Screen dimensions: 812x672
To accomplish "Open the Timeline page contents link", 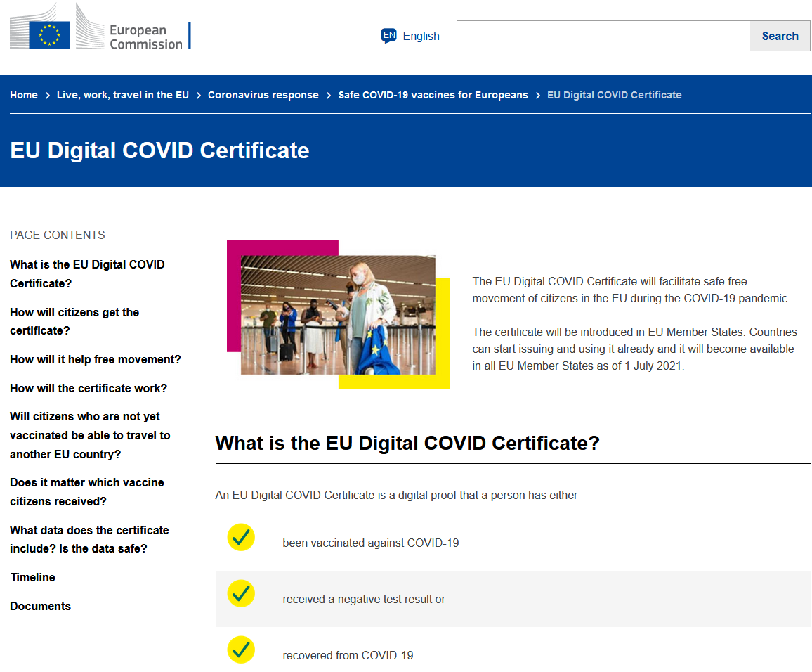I will pyautogui.click(x=32, y=577).
